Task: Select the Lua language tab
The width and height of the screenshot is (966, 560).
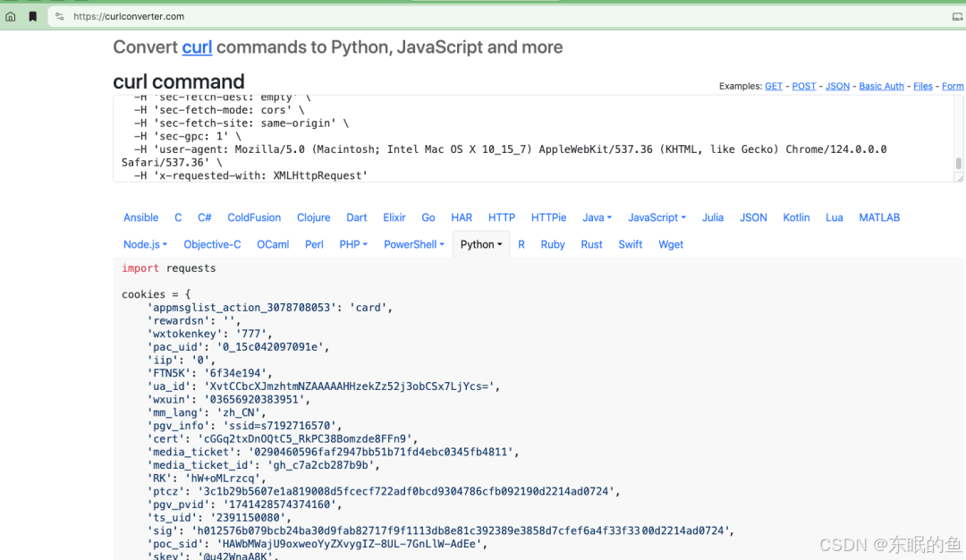Action: pyautogui.click(x=835, y=217)
